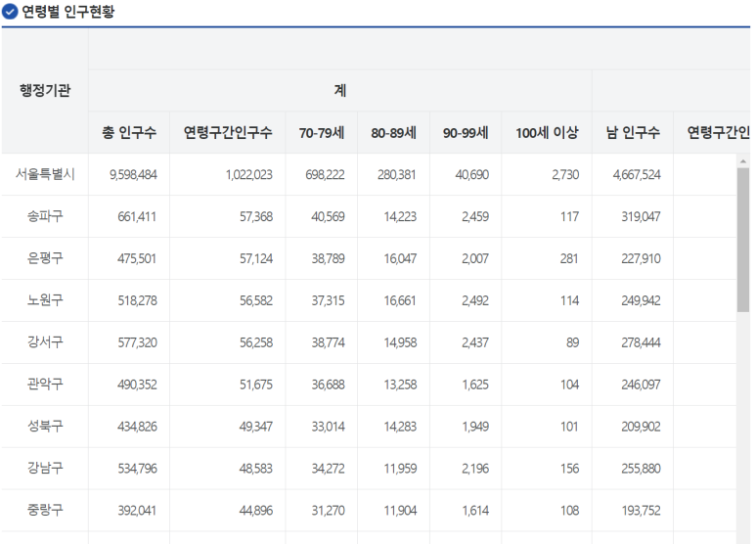756x544 pixels.
Task: Select the 강남구 row label
Action: (x=45, y=468)
